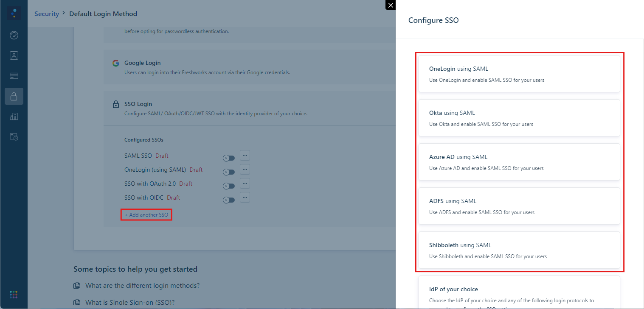Viewport: 644px width, 309px height.
Task: Choose IdP of your choice option
Action: 519,292
